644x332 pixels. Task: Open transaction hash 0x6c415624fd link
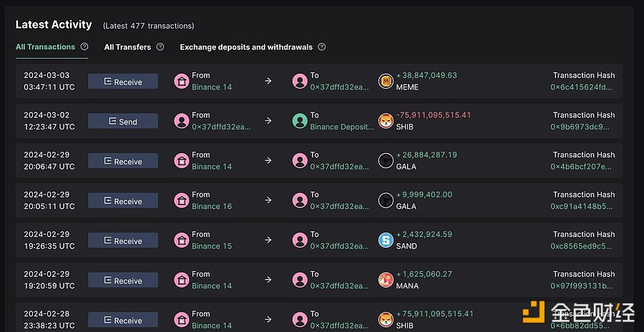point(581,87)
